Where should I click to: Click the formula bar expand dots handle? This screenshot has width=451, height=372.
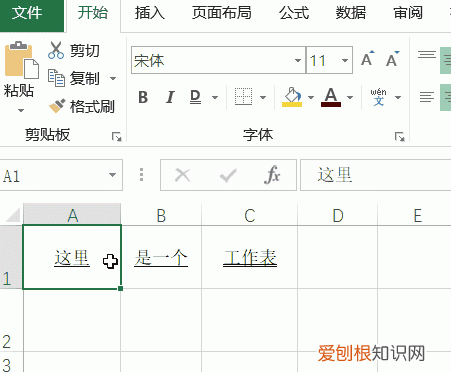[x=141, y=175]
